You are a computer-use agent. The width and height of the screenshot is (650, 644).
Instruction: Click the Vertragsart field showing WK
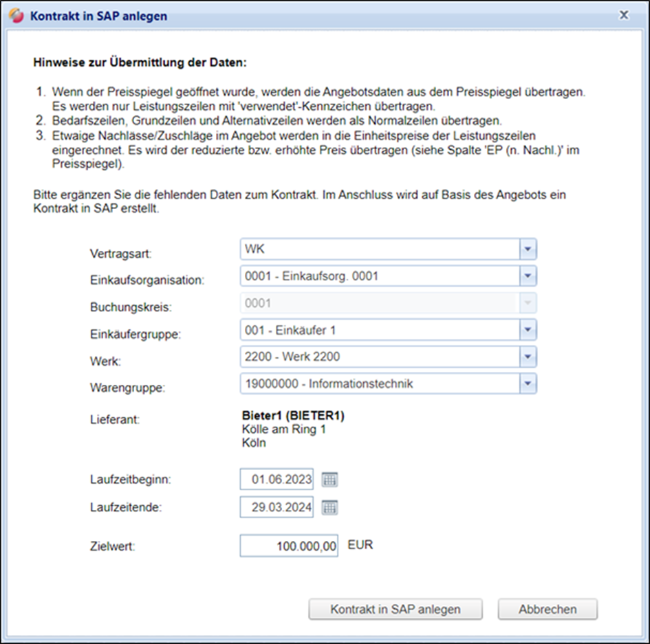click(x=378, y=249)
